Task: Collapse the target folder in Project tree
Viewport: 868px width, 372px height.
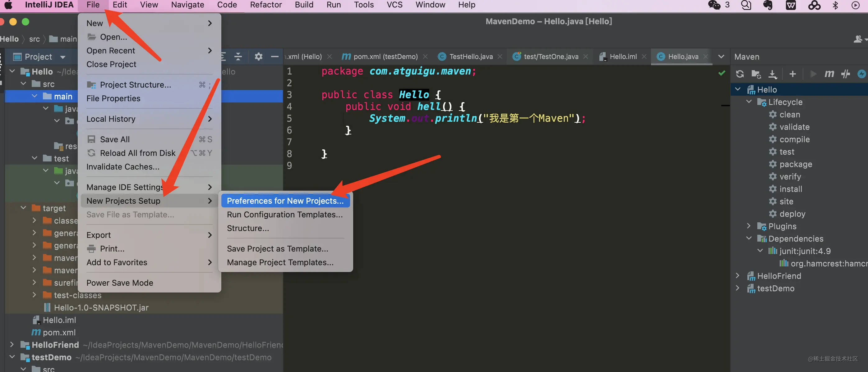Action: [x=23, y=208]
